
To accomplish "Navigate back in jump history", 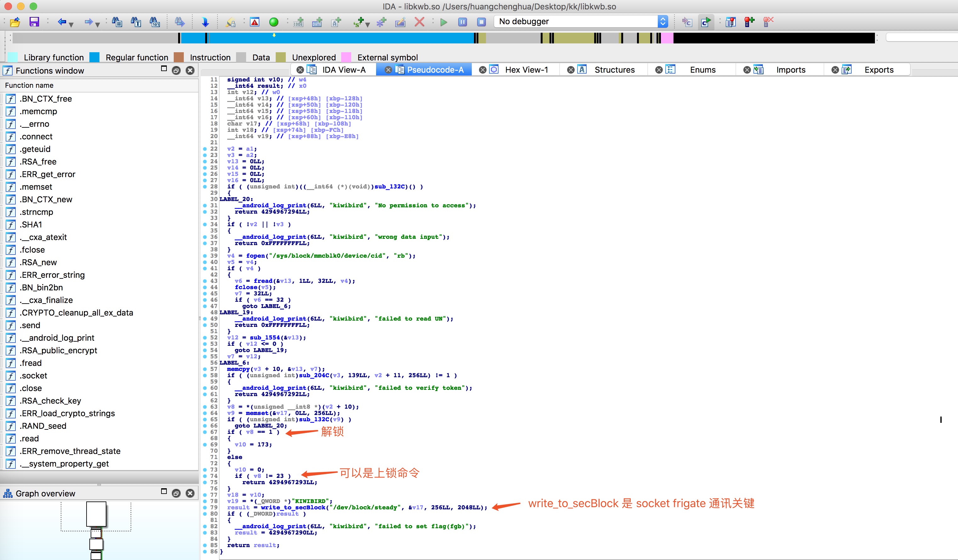I will 62,22.
